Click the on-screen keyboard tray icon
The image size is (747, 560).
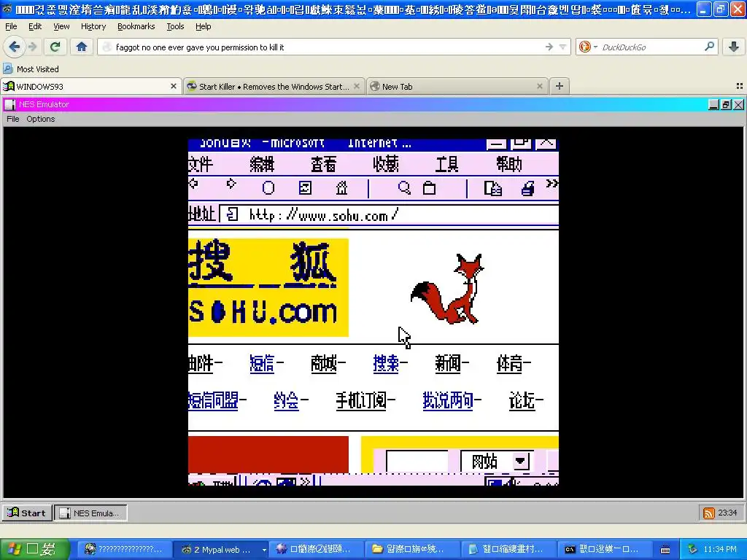pos(665,550)
